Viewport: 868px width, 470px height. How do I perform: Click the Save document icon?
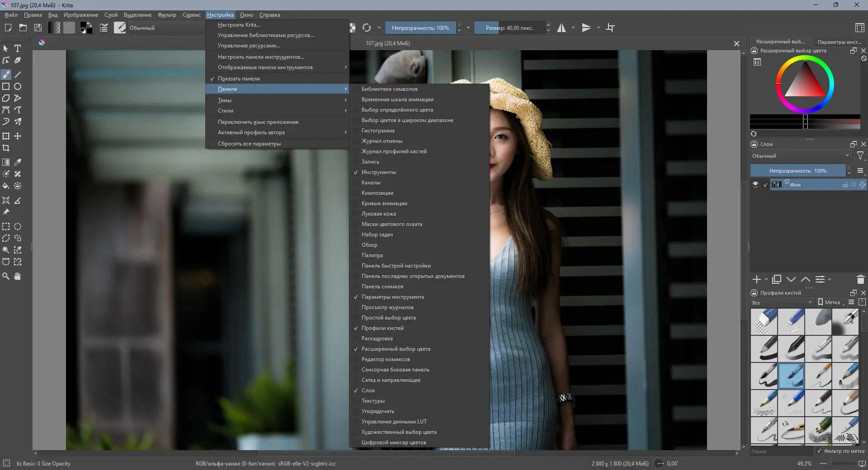(x=38, y=28)
